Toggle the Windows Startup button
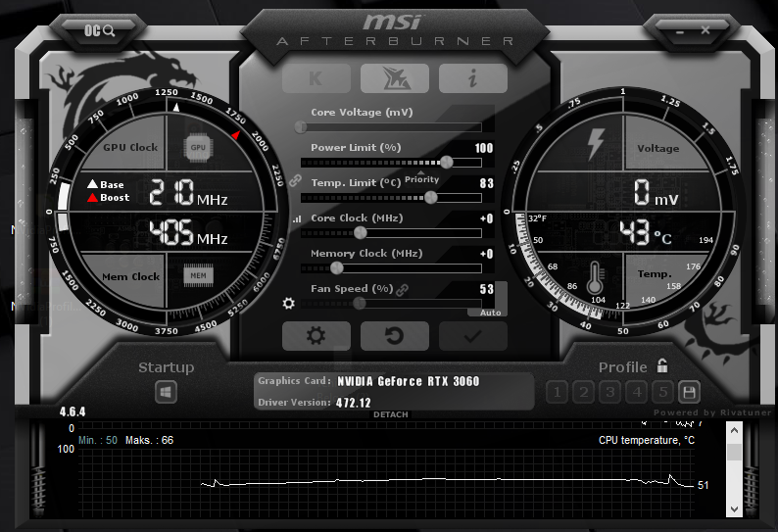Viewport: 778px width, 532px height. pos(166,392)
